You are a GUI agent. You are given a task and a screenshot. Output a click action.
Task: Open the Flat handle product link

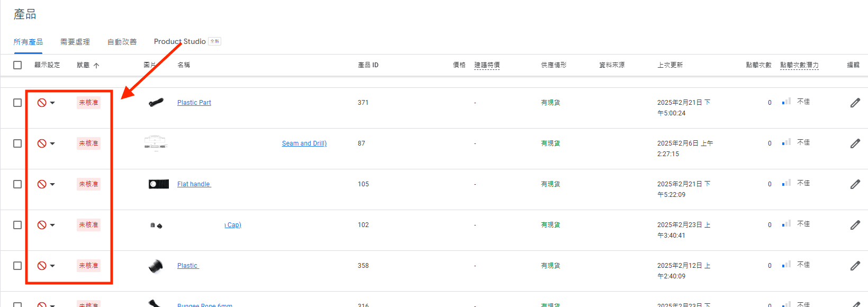[194, 184]
